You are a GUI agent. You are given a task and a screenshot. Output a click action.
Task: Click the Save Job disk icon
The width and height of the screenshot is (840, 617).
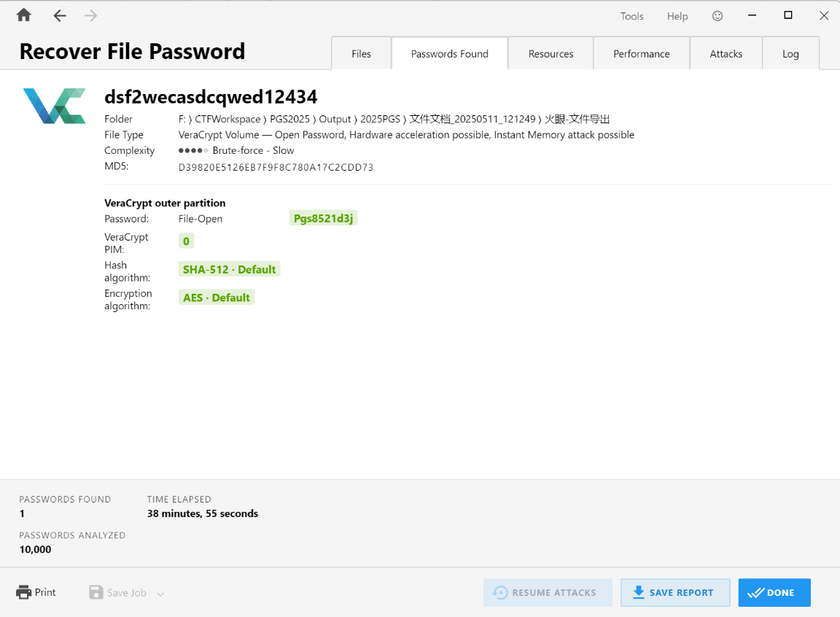click(96, 592)
